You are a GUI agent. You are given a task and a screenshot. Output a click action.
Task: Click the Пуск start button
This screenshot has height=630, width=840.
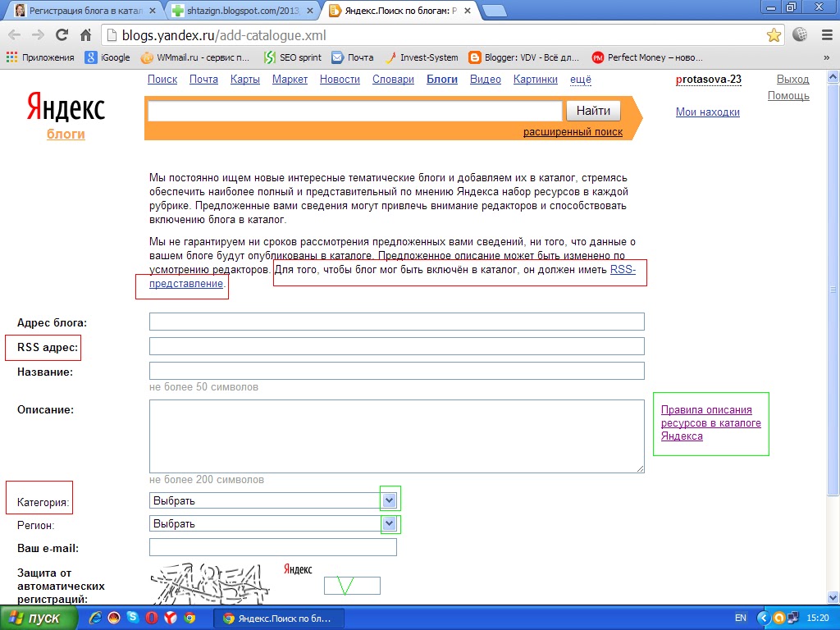[39, 618]
